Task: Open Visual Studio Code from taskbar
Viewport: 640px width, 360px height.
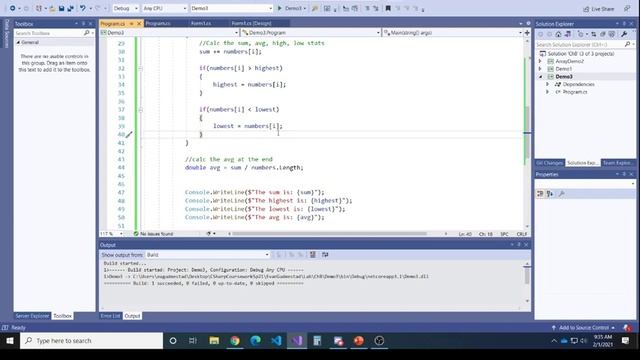Action: [x=276, y=340]
